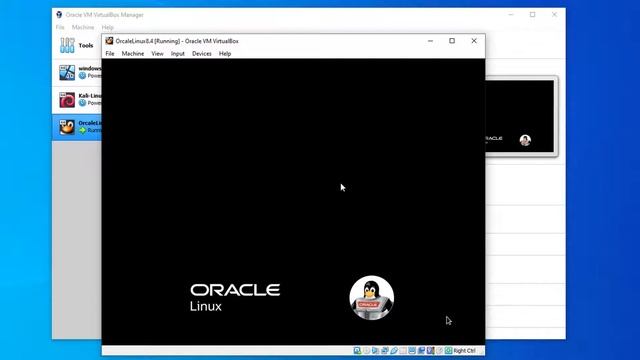Minimize the VirtualBox Manager window
Viewport: 640px width, 360px height.
(511, 15)
